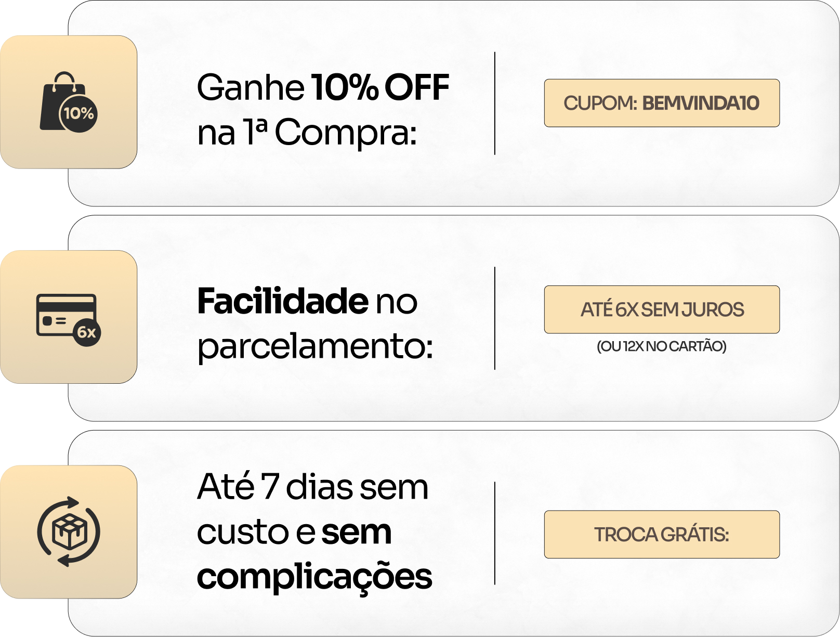Click the 6x badge on the card
Screen dimensions: 840x637
click(x=87, y=332)
